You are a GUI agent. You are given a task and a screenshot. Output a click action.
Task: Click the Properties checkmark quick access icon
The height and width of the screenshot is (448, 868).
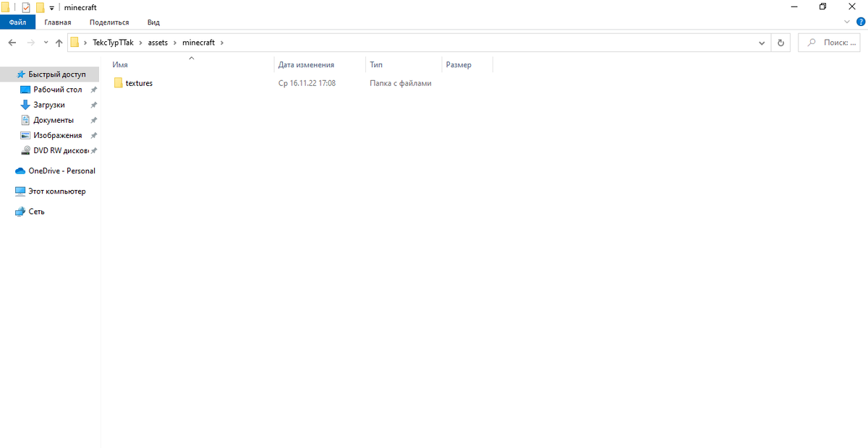click(x=26, y=7)
